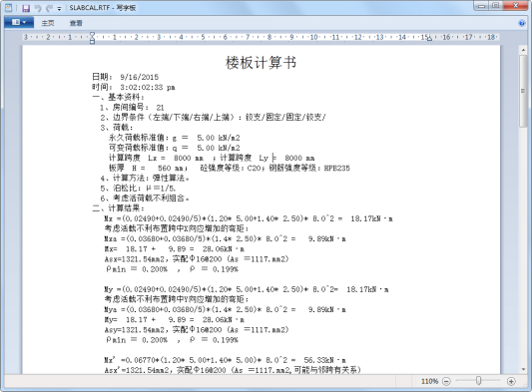Click the Redo arrow in quick access toolbar

pyautogui.click(x=50, y=8)
